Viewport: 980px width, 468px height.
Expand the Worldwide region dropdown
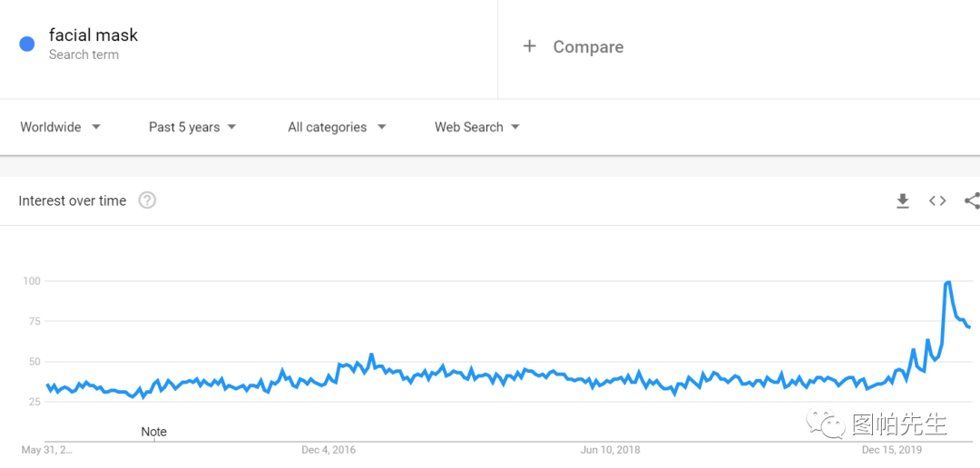pos(61,127)
